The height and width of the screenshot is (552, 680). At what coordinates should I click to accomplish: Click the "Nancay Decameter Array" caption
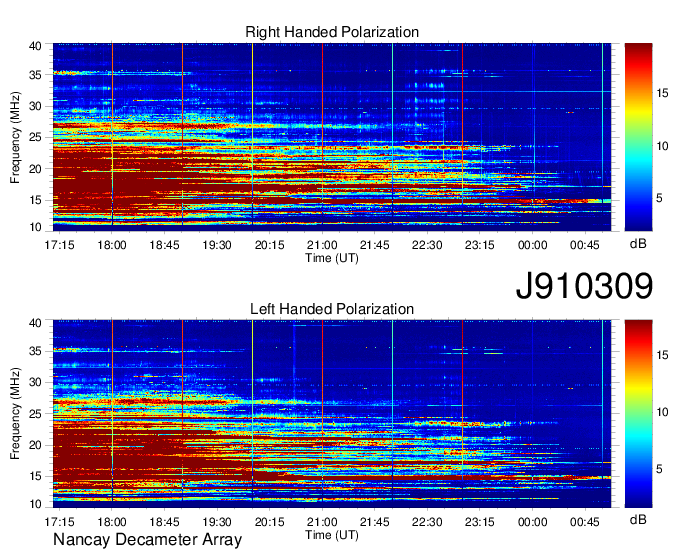[x=147, y=540]
